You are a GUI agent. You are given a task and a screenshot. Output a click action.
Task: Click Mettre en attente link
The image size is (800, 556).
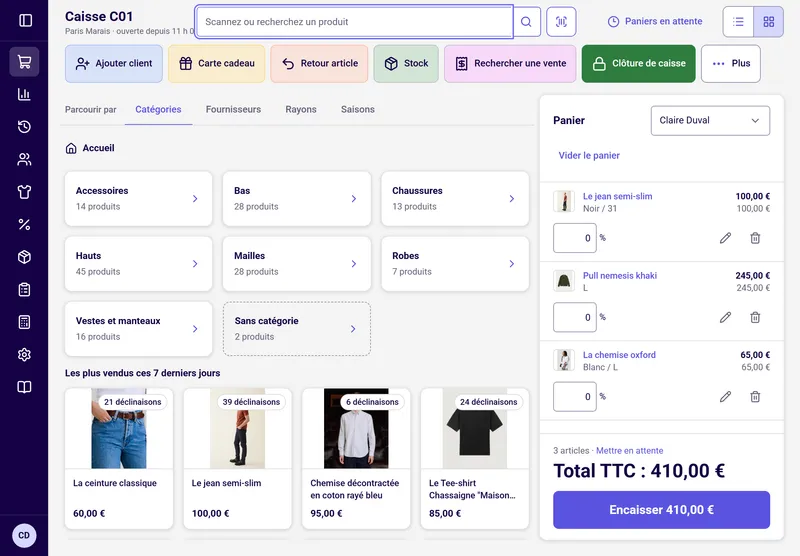coord(630,451)
